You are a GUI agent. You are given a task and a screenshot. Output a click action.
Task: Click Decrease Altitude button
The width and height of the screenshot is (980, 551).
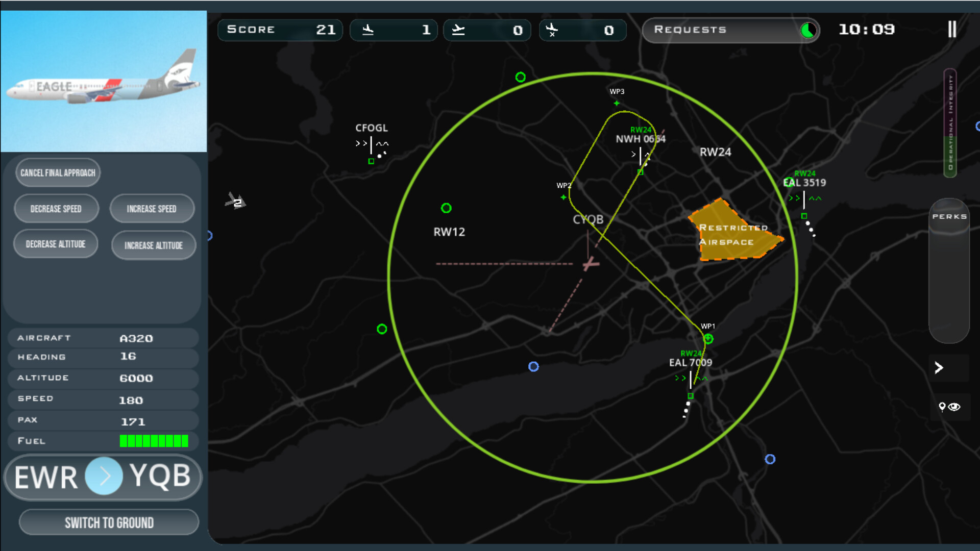56,244
